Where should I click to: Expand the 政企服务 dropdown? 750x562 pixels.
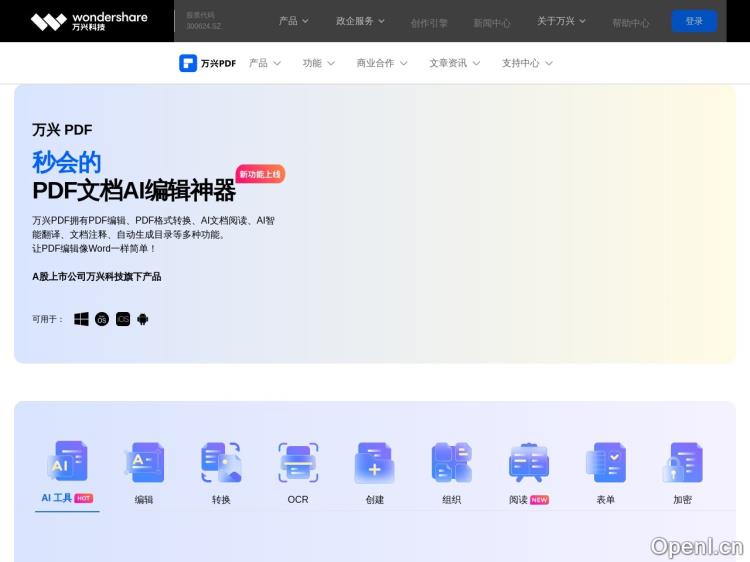click(x=360, y=21)
